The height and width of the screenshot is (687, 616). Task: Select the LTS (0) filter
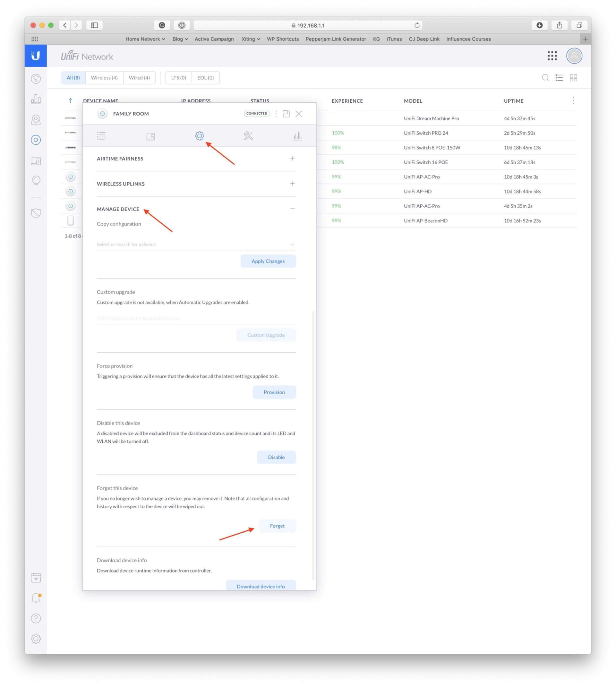178,78
